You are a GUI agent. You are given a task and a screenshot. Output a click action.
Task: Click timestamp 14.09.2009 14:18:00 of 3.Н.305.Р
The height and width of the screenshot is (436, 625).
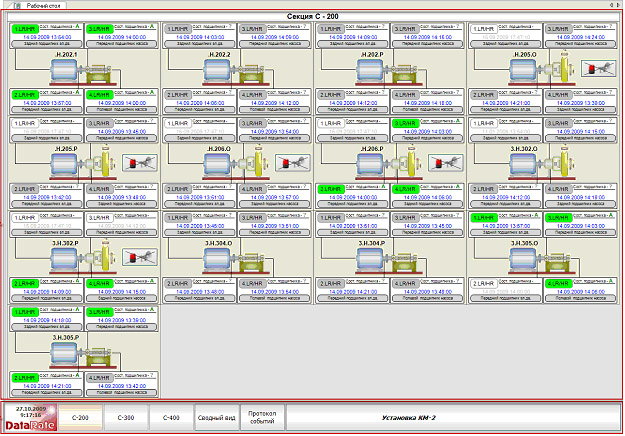pyautogui.click(x=47, y=320)
